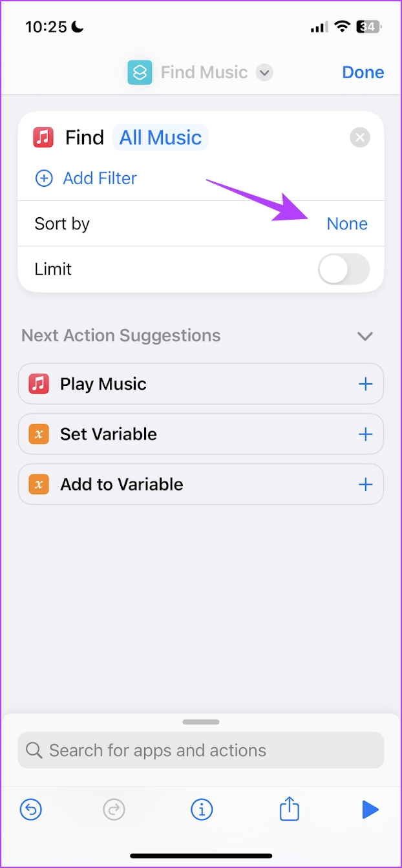Screen dimensions: 402x868
Task: Tap the search for apps and actions field
Action: (x=200, y=750)
